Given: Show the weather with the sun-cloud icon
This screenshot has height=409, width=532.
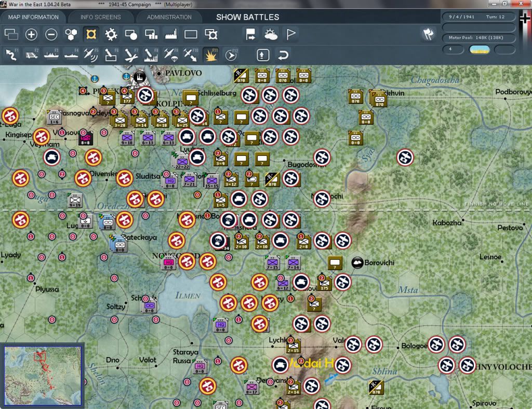Looking at the screenshot, I should coord(271,34).
